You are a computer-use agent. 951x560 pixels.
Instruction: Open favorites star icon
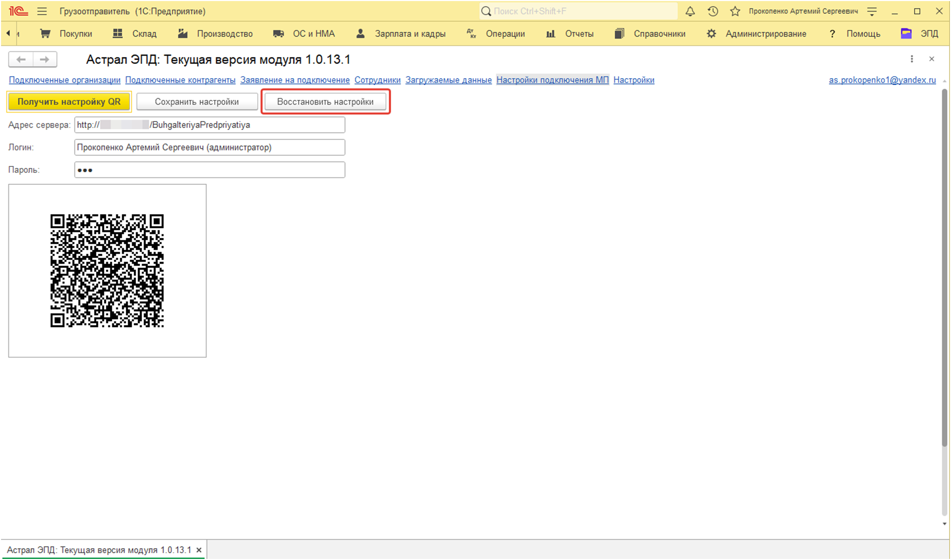coord(735,11)
